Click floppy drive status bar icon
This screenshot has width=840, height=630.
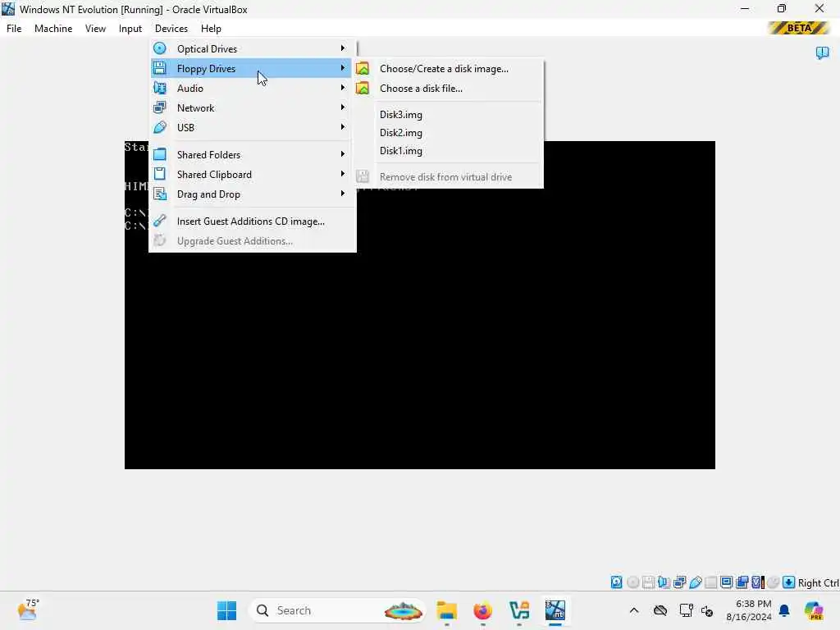pos(648,582)
